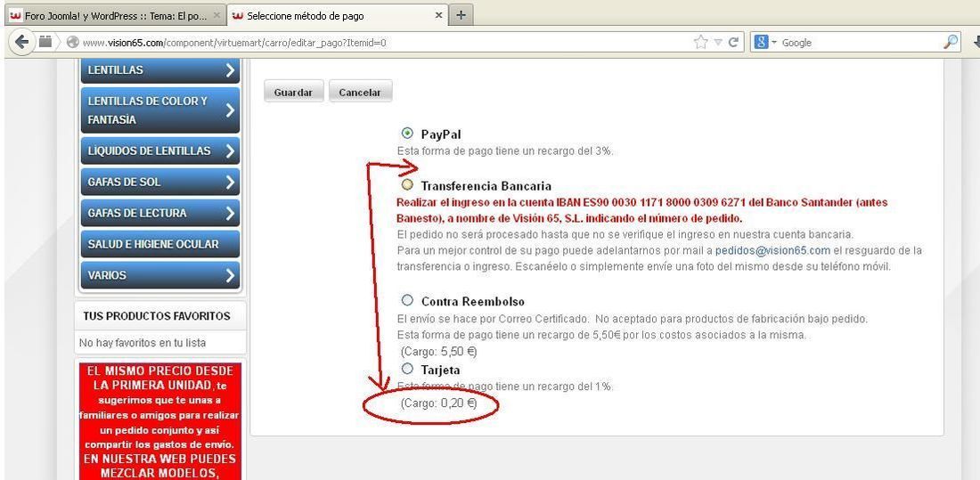
Task: Click the favicon of the Seleccione método tab
Action: [237, 16]
